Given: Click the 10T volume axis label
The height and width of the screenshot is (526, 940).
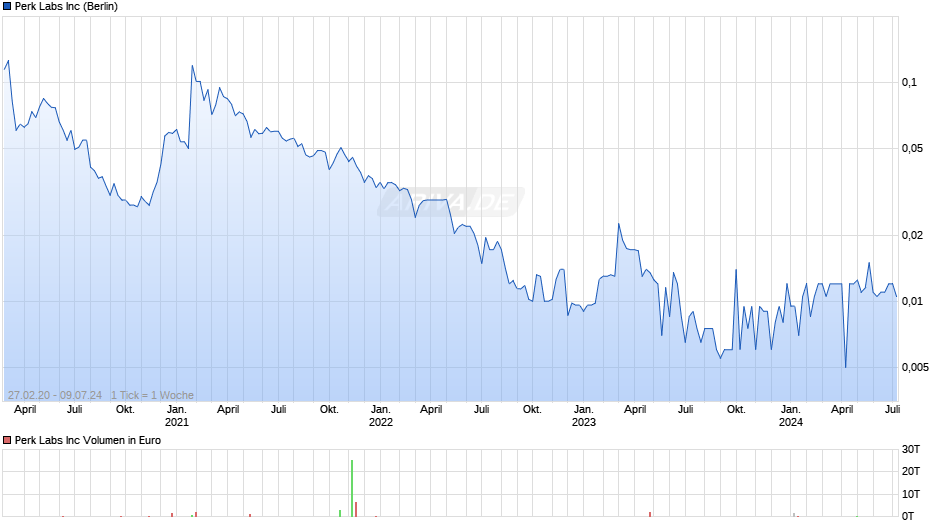Looking at the screenshot, I should point(911,494).
